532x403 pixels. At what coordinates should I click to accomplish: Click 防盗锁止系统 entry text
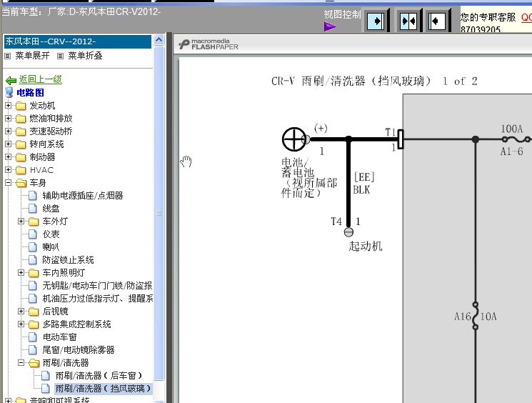point(68,260)
